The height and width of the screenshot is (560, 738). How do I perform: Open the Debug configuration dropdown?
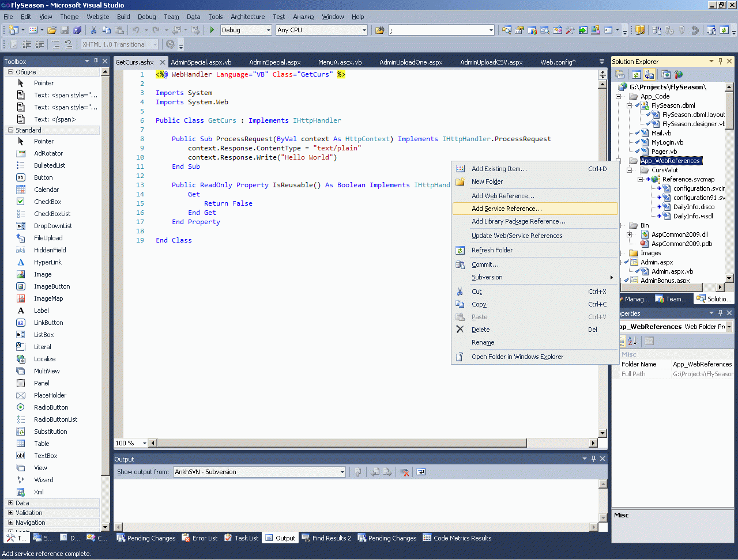pyautogui.click(x=268, y=30)
